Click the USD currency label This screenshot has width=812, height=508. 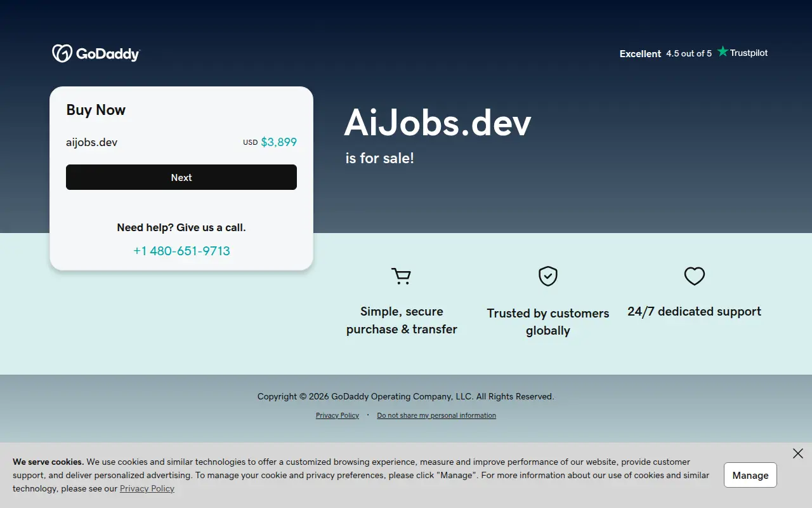250,142
